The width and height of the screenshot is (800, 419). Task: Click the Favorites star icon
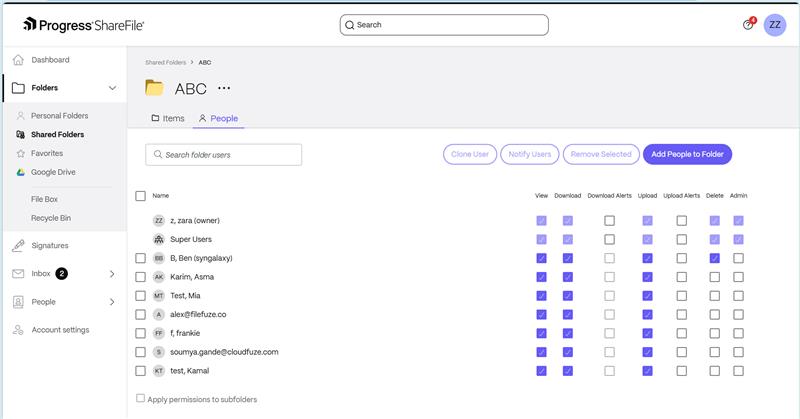[x=20, y=153]
